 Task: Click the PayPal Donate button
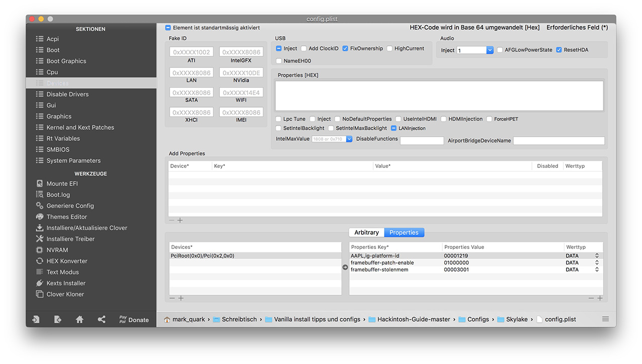(133, 319)
